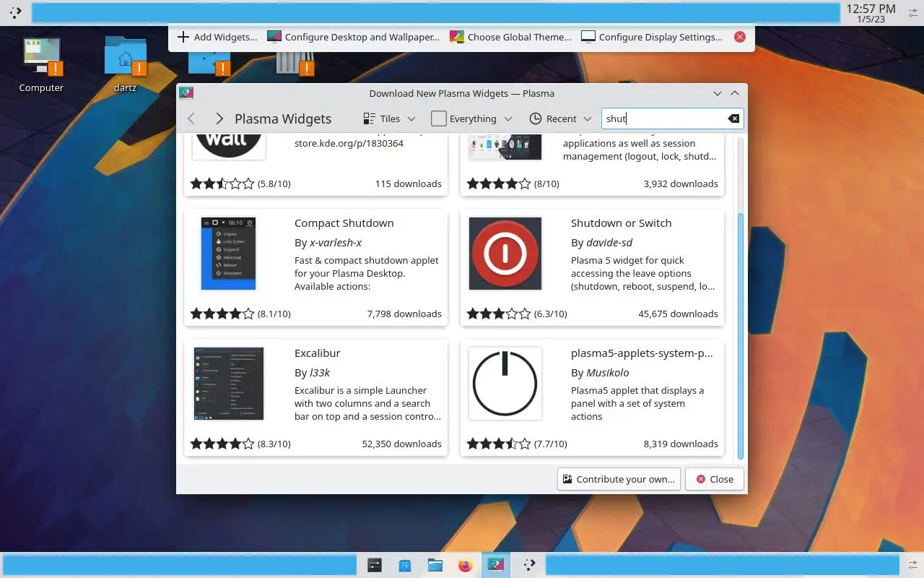
Task: Click the 6.3/10 rating stars
Action: point(517,314)
